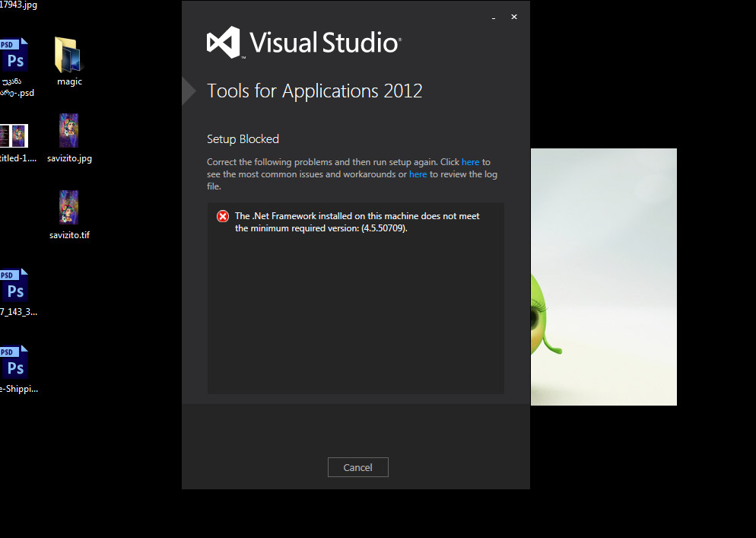Minimize the Visual Studio setup window
The height and width of the screenshot is (538, 756).
tap(494, 18)
